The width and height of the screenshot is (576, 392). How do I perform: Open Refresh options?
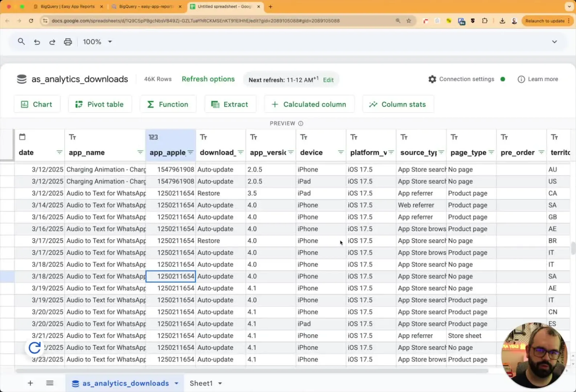click(208, 79)
